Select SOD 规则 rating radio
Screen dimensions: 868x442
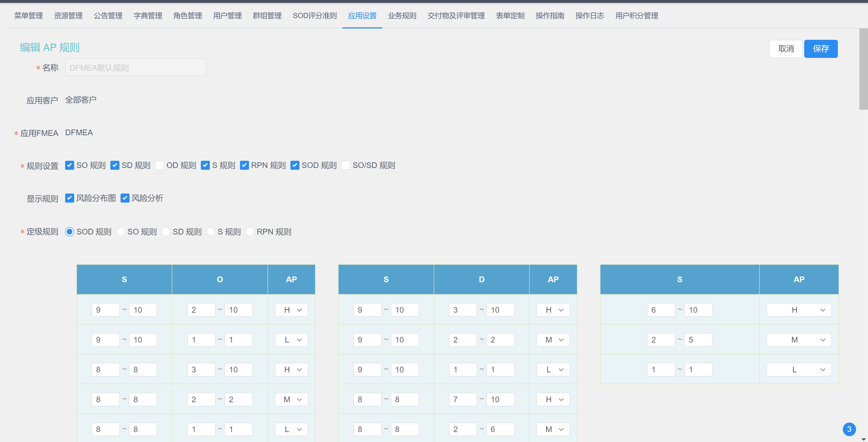(69, 232)
